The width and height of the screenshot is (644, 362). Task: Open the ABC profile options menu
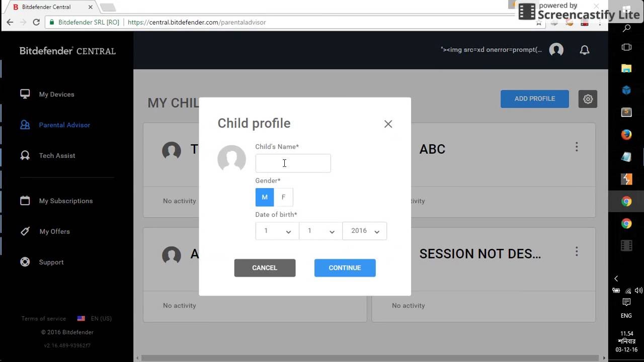(x=577, y=147)
